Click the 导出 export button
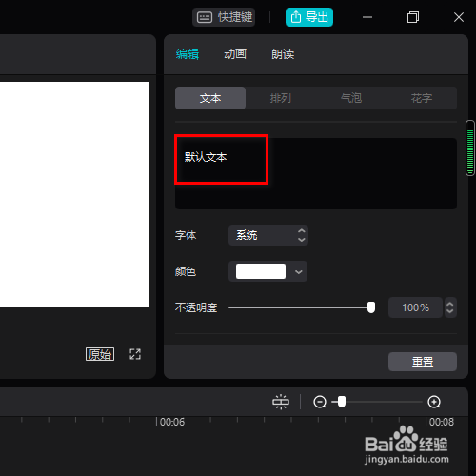 pyautogui.click(x=309, y=17)
